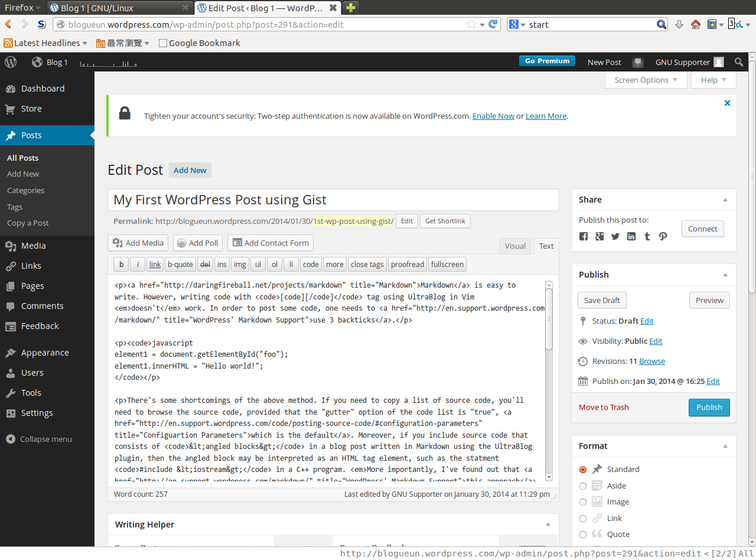Select Image post format

coord(583,502)
